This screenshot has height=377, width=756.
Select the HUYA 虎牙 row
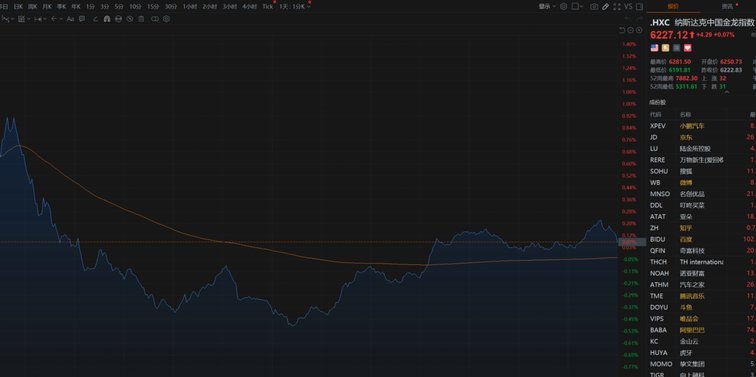pyautogui.click(x=703, y=352)
